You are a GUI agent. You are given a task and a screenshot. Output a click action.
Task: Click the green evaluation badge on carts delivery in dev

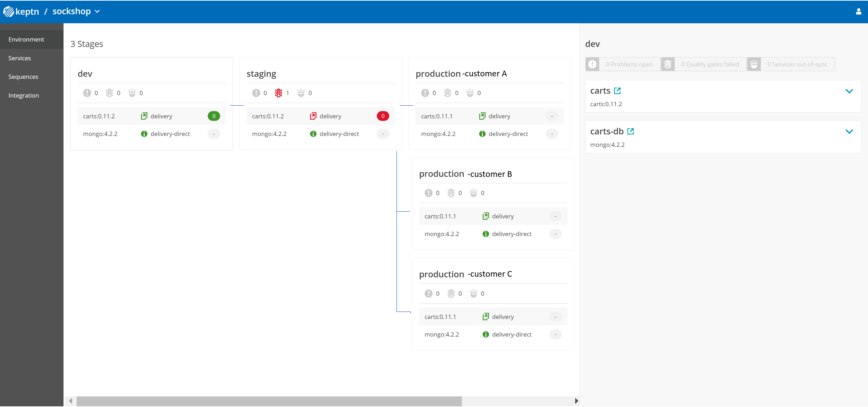214,116
